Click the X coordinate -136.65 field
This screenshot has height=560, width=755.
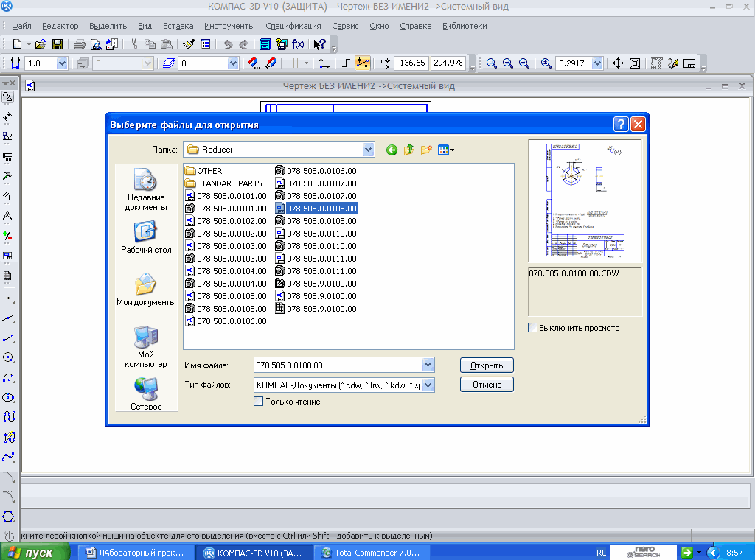(411, 63)
